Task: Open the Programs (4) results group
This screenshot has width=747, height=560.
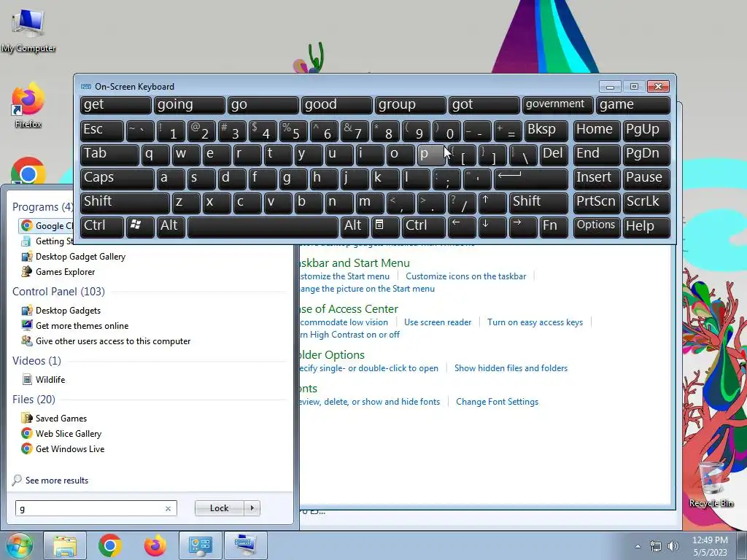Action: 43,206
